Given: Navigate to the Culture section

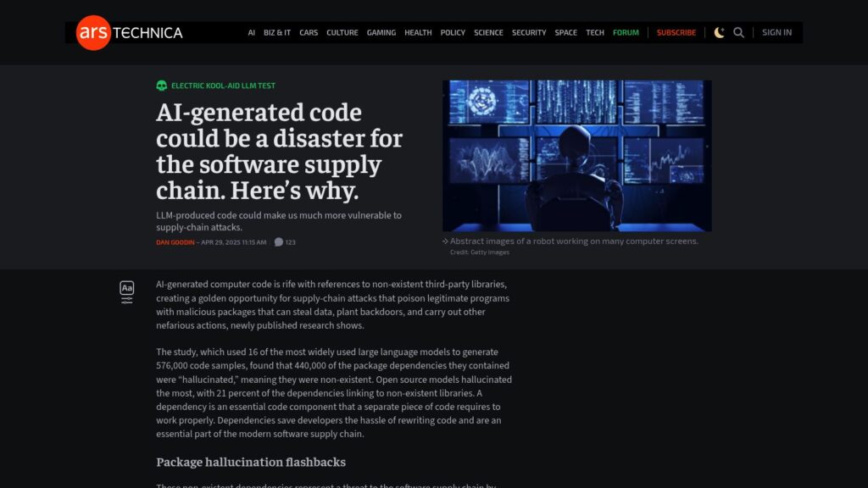Looking at the screenshot, I should (342, 33).
